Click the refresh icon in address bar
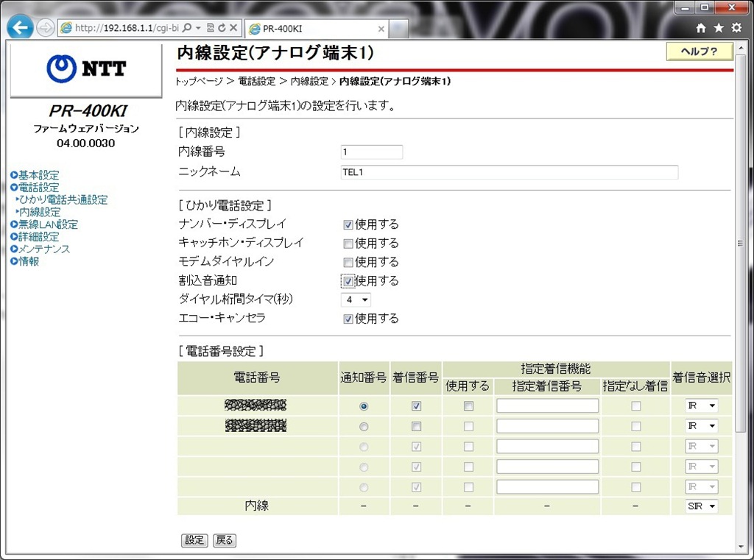Screen dimensions: 754x560 tap(222, 28)
